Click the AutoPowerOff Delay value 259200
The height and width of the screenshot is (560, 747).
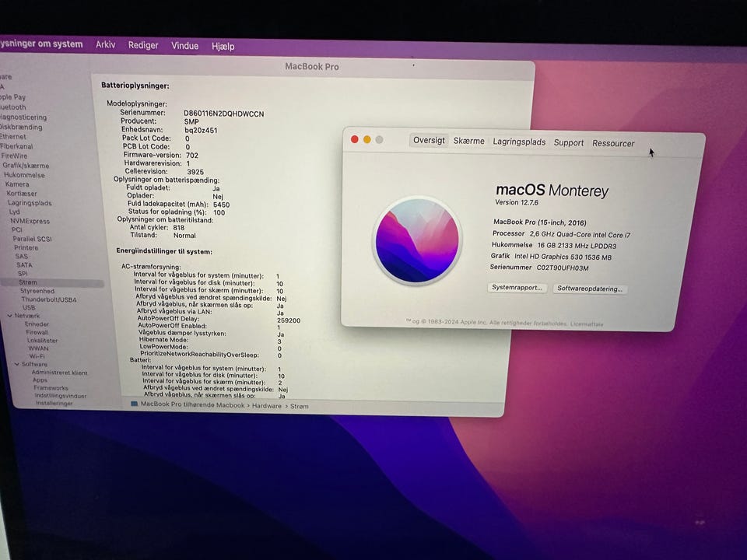pyautogui.click(x=289, y=320)
